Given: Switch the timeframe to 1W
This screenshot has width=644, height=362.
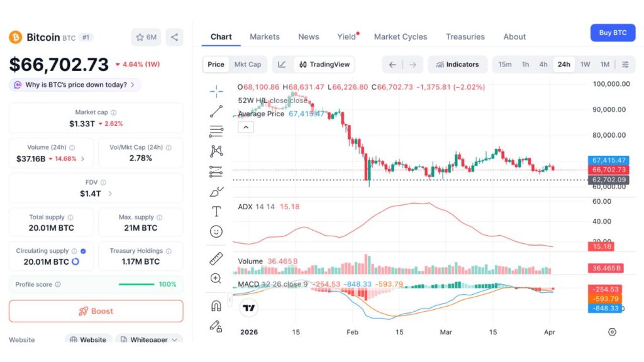Looking at the screenshot, I should tap(586, 64).
